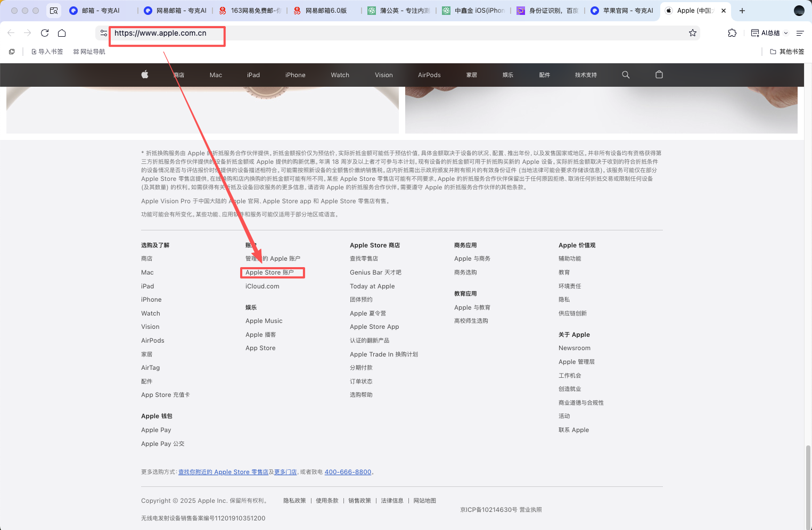Open Today at Apple link
This screenshot has height=530, width=812.
coord(372,286)
